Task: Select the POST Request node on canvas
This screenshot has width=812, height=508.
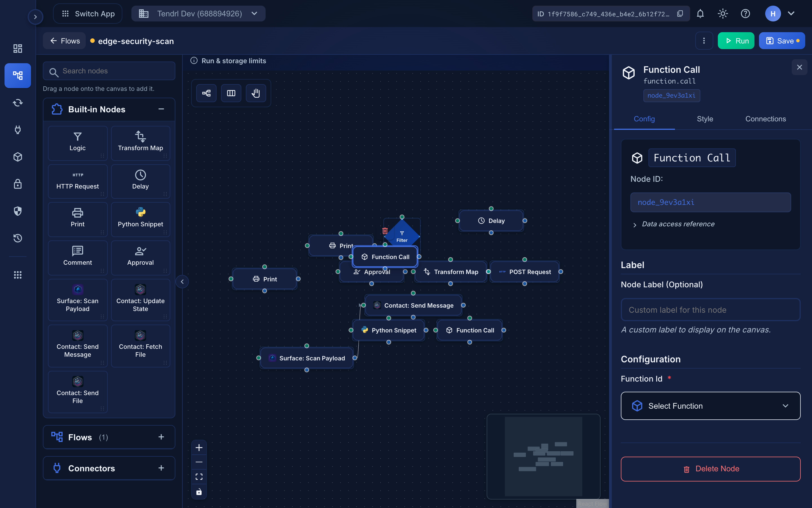Action: [x=525, y=272]
